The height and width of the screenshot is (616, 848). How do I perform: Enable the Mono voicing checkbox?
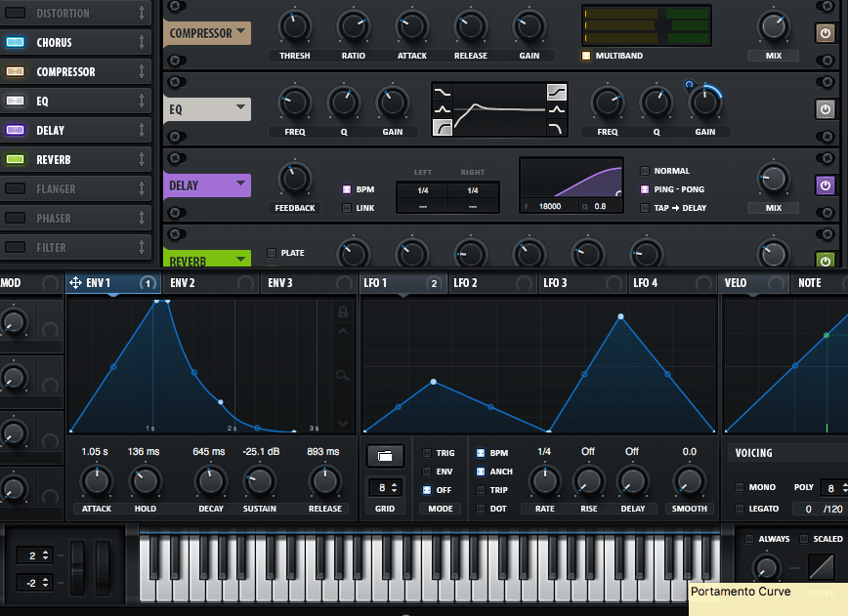[x=740, y=487]
